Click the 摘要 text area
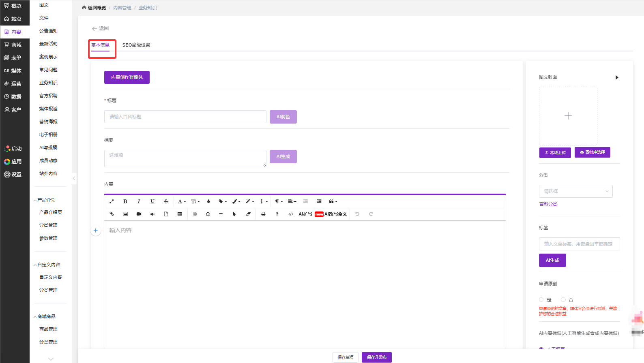This screenshot has height=363, width=644. pos(185,158)
